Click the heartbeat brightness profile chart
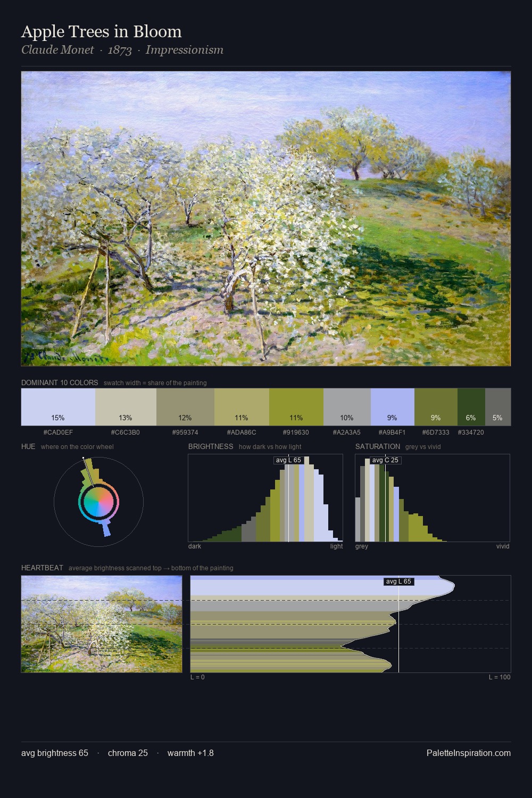 351,624
